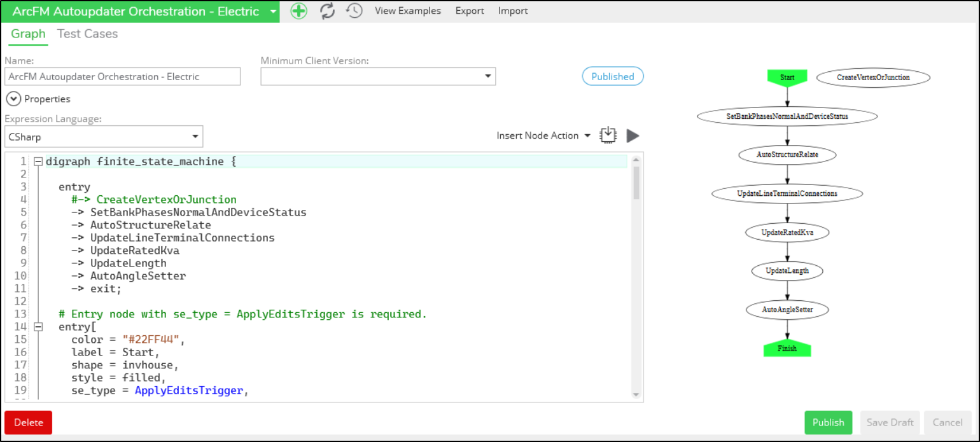Image resolution: width=980 pixels, height=442 pixels.
Task: Collapse the code fold at line 1
Action: [x=38, y=162]
